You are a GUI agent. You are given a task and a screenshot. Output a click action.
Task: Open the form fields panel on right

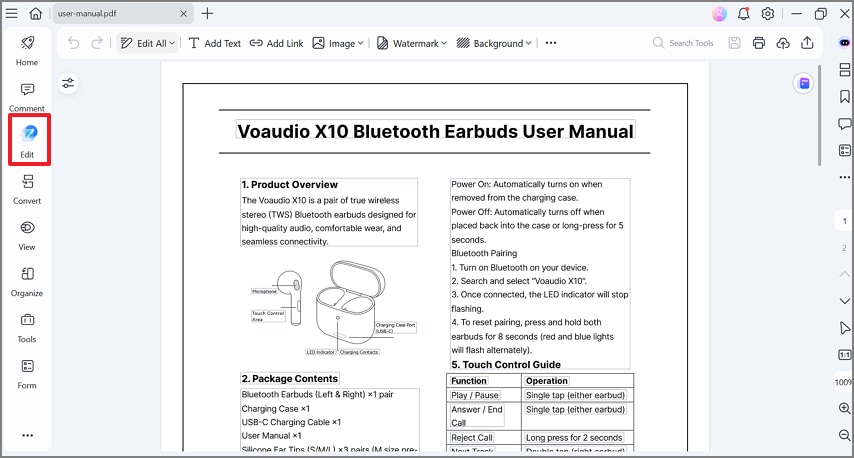[x=845, y=150]
